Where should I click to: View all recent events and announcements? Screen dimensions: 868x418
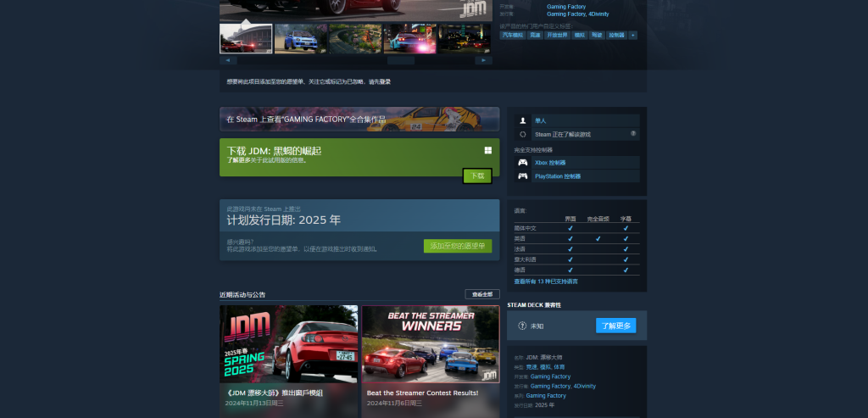(x=482, y=294)
